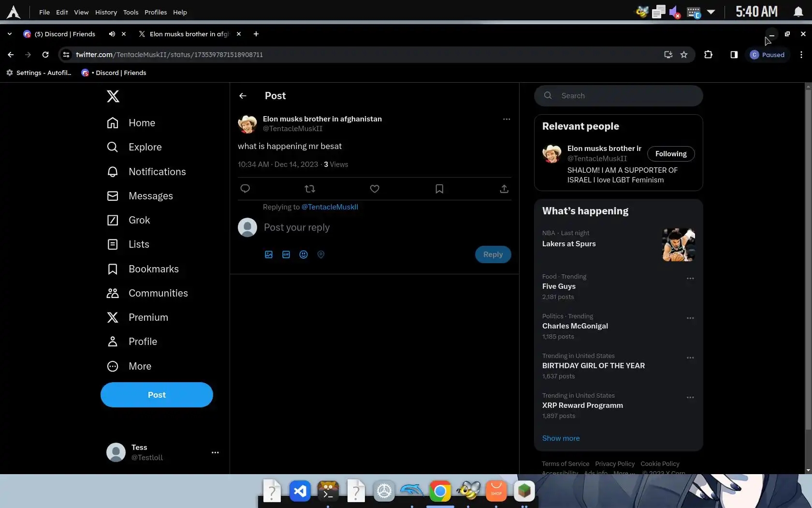
Task: Toggle the Following button
Action: tap(671, 154)
